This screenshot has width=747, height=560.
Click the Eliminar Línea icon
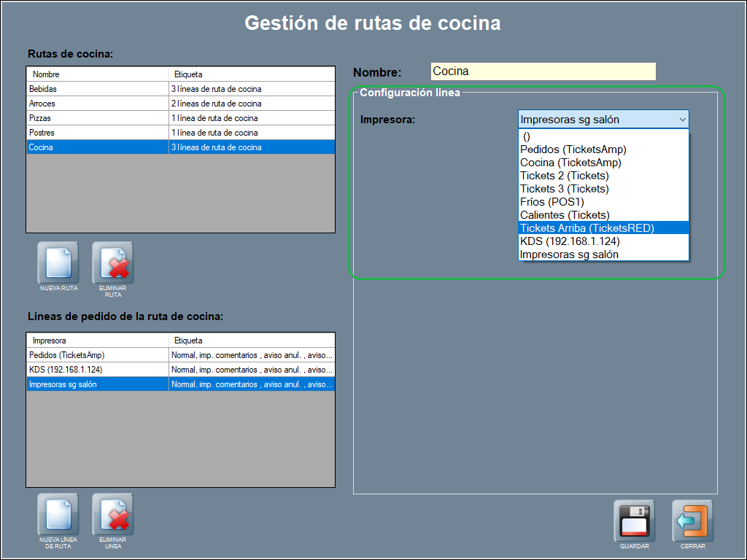(112, 516)
